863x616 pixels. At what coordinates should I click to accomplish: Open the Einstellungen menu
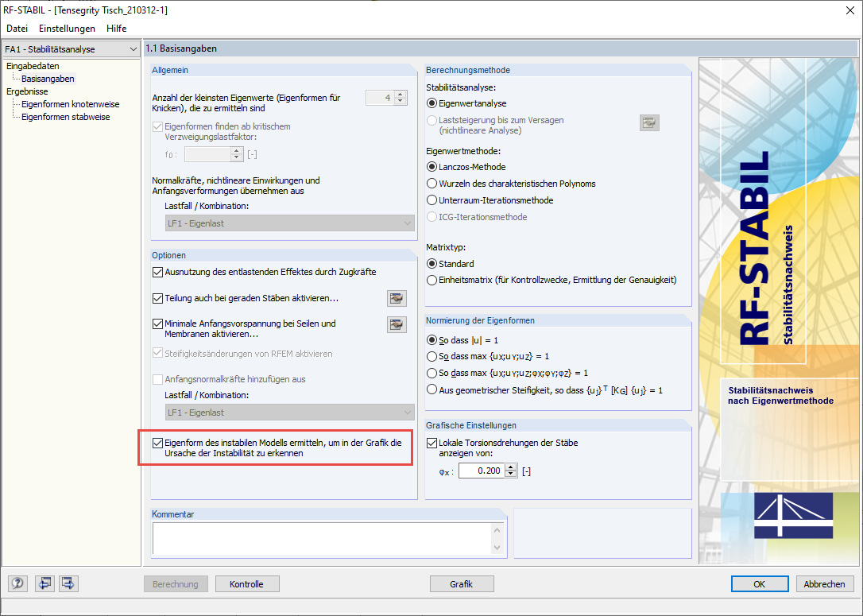[x=67, y=28]
